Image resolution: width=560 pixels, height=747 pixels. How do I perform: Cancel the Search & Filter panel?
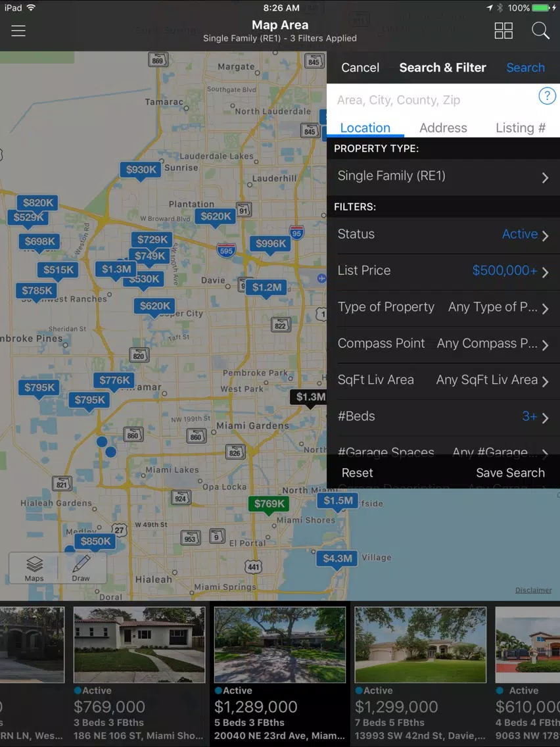[x=360, y=68]
